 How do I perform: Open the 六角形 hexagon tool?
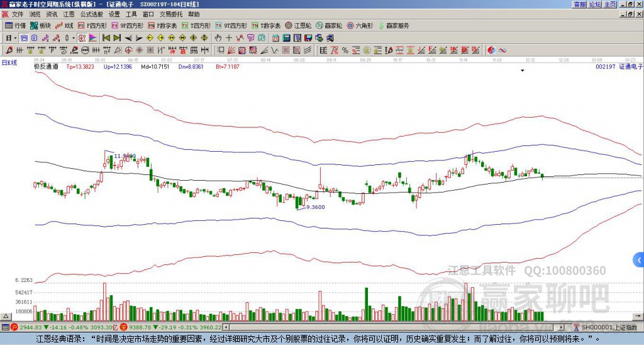pyautogui.click(x=360, y=25)
